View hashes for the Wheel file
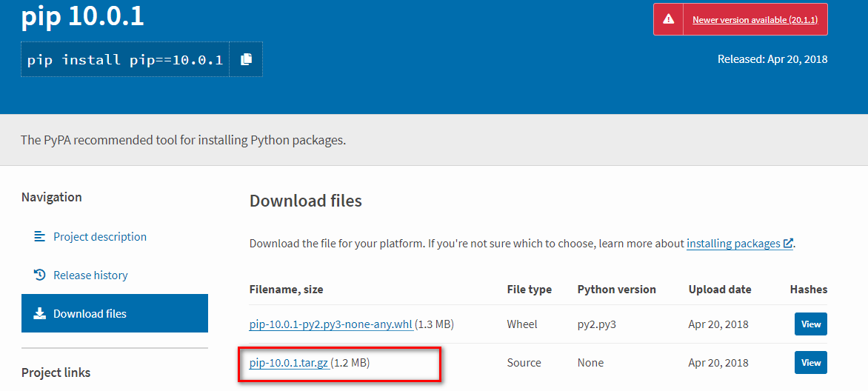The image size is (868, 391). click(811, 324)
